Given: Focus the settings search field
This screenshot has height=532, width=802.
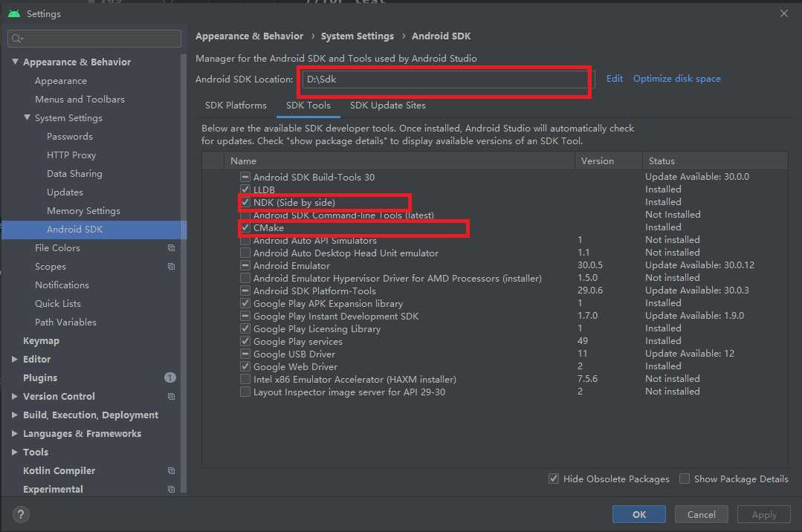Looking at the screenshot, I should (94, 39).
